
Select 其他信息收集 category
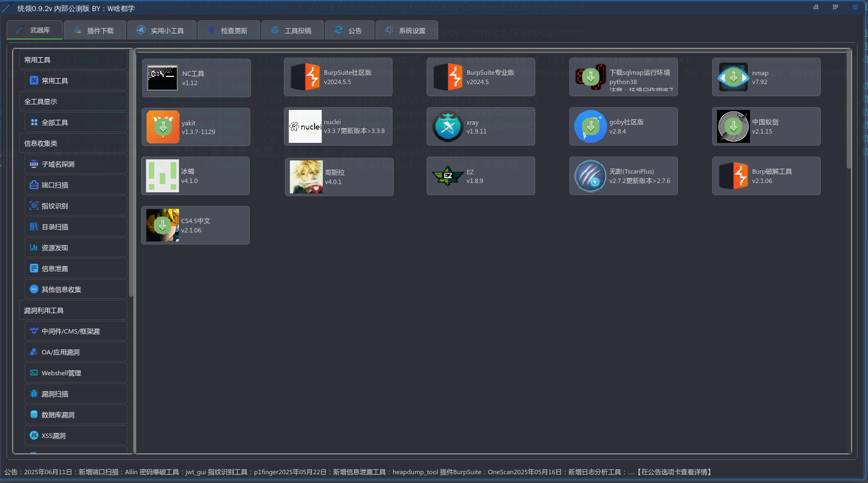[76, 290]
